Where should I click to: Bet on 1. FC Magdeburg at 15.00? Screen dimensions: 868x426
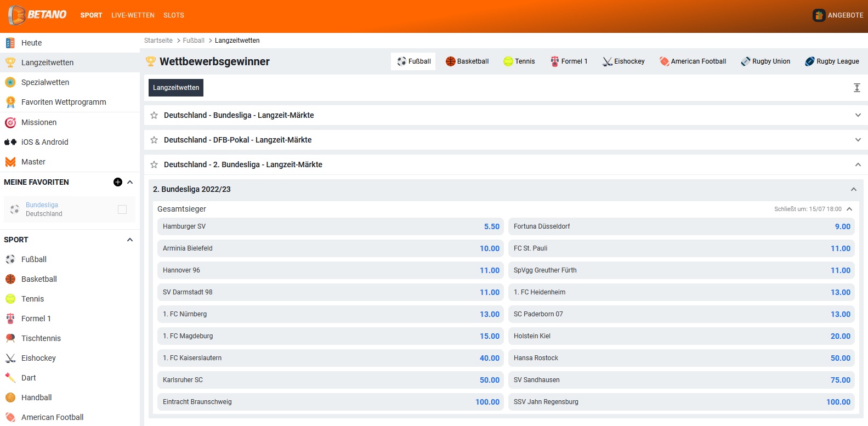pyautogui.click(x=331, y=336)
